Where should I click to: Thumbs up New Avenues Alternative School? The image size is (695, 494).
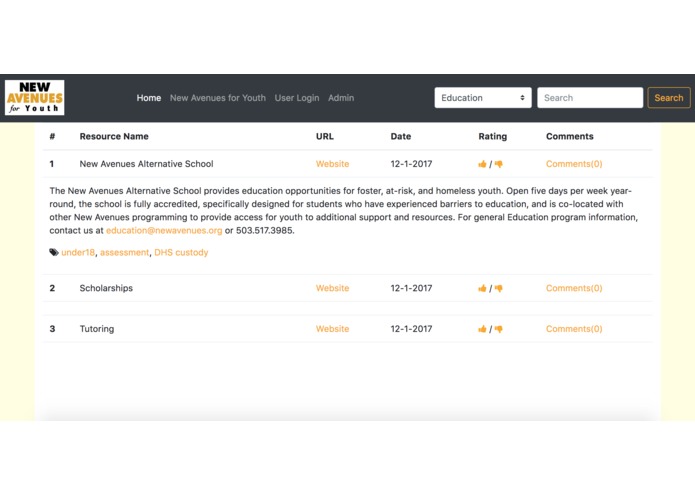coord(482,164)
